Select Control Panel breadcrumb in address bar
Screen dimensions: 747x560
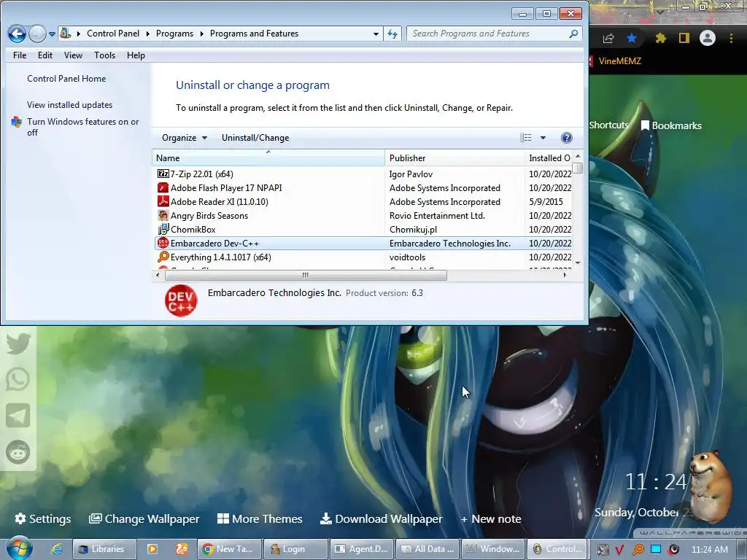(x=113, y=34)
